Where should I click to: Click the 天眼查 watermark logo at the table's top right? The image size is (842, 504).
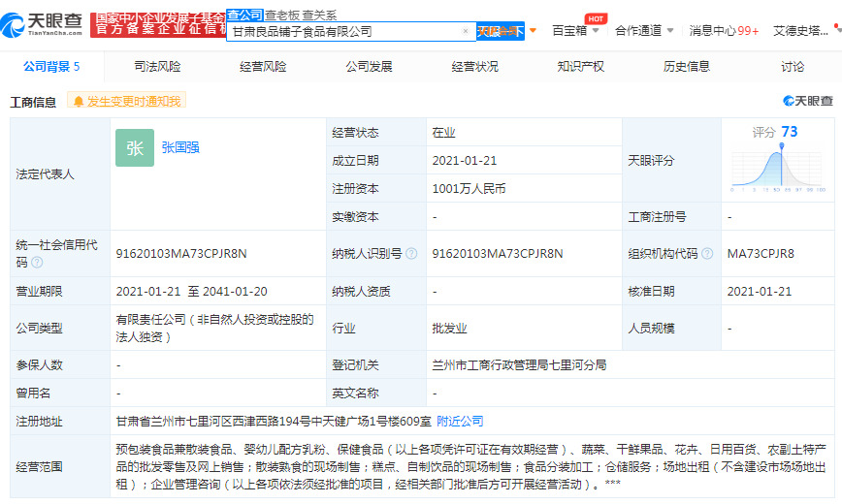808,101
